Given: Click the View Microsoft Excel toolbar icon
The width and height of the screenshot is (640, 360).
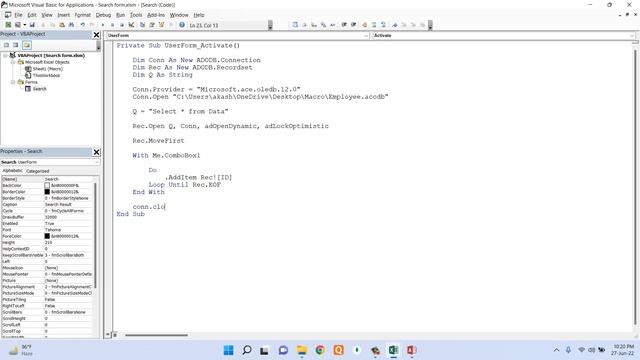Looking at the screenshot, I should [x=8, y=25].
